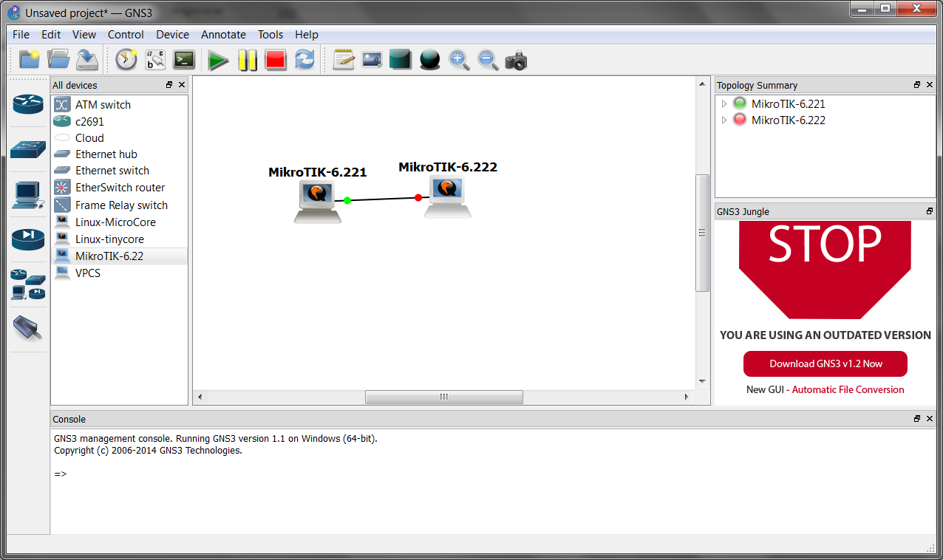Float the All devices panel
The height and width of the screenshot is (560, 943).
click(169, 85)
